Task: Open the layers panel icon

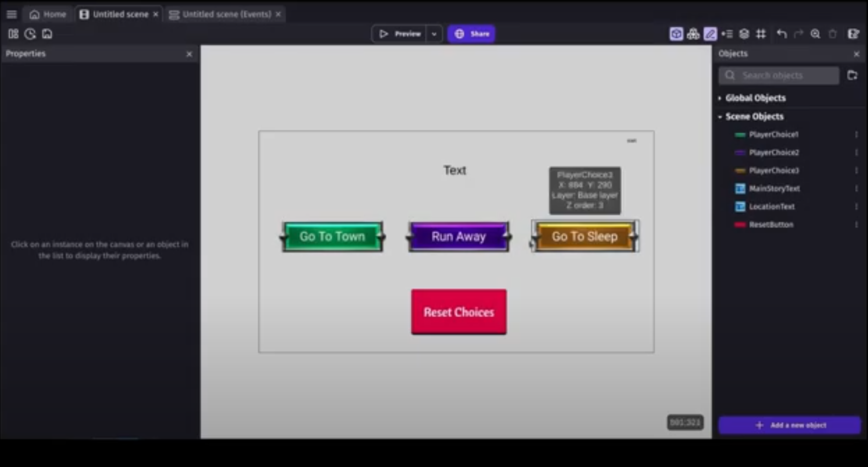Action: (x=744, y=34)
